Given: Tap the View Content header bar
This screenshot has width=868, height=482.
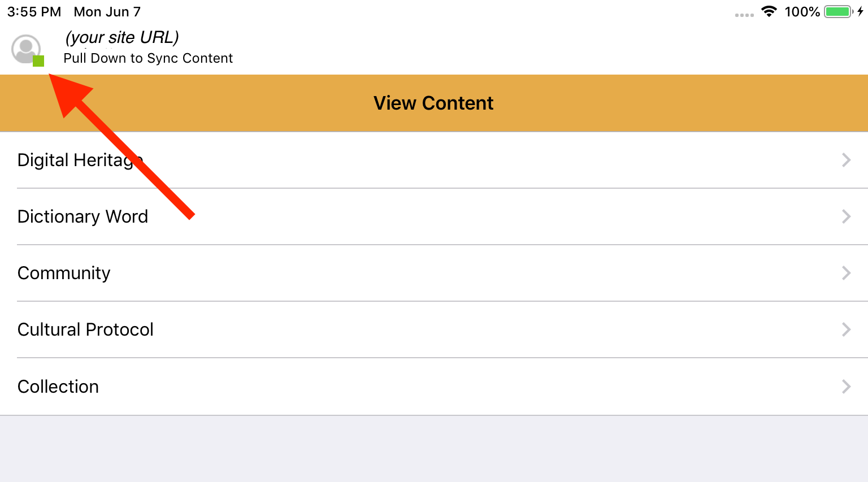Looking at the screenshot, I should (434, 103).
